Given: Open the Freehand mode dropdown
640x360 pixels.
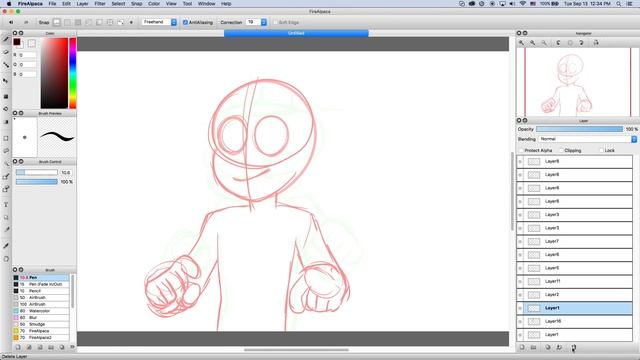Looking at the screenshot, I should tap(160, 22).
